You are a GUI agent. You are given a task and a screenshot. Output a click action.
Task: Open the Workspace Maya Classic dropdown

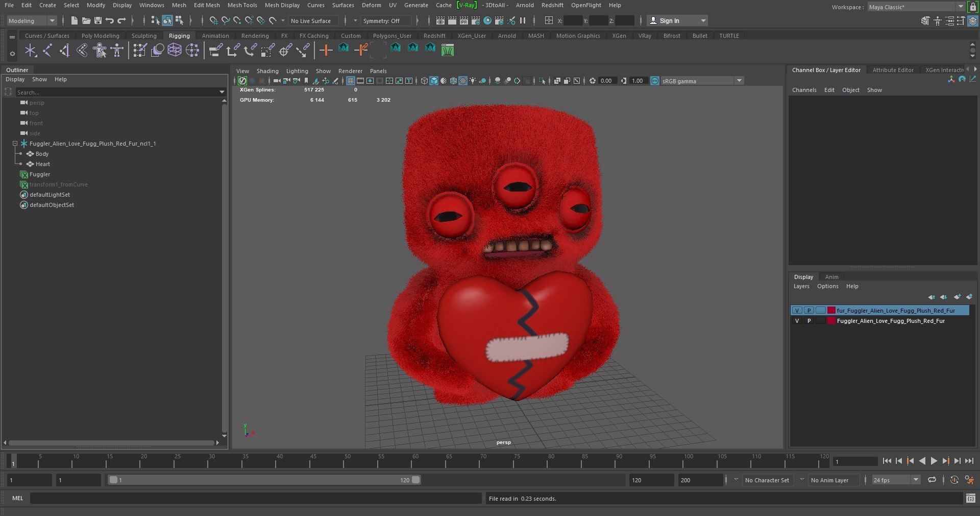916,7
